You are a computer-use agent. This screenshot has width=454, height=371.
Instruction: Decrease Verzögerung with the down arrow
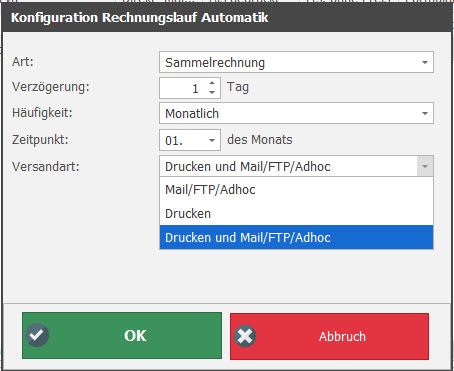tap(212, 92)
